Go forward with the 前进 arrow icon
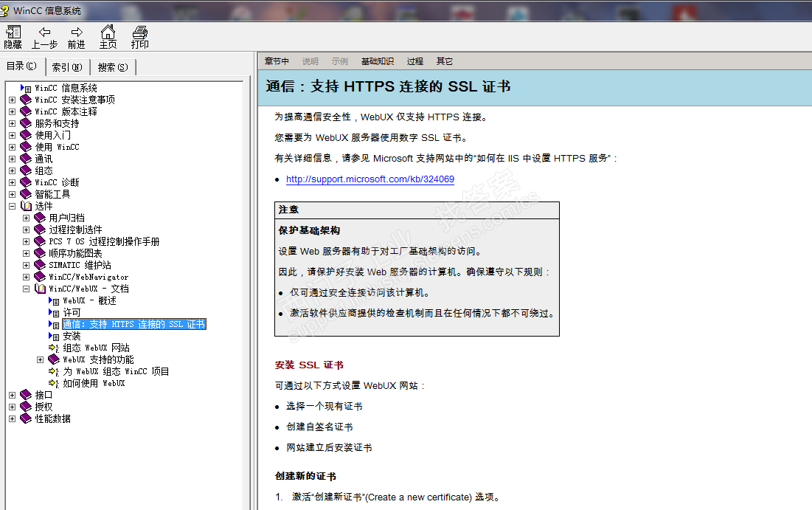The image size is (812, 510). pos(77,32)
